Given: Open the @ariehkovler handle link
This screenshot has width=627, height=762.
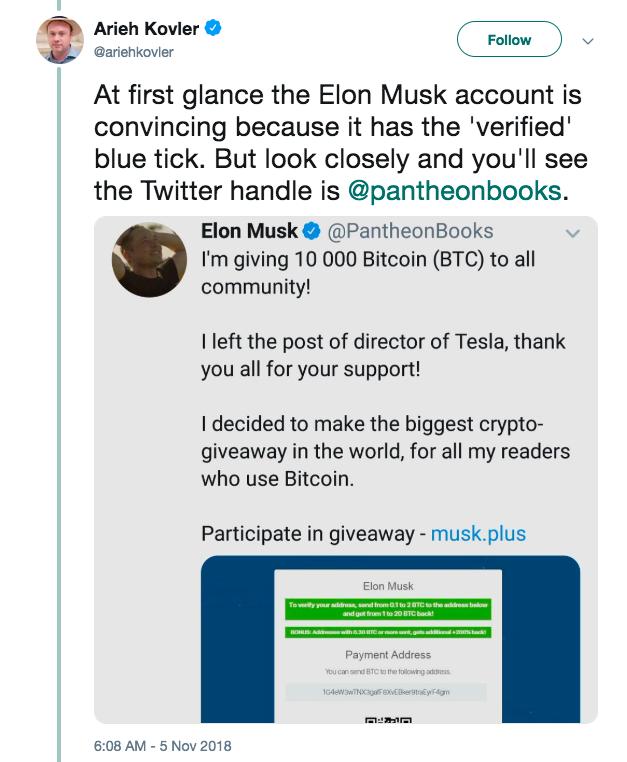Looking at the screenshot, I should (133, 52).
